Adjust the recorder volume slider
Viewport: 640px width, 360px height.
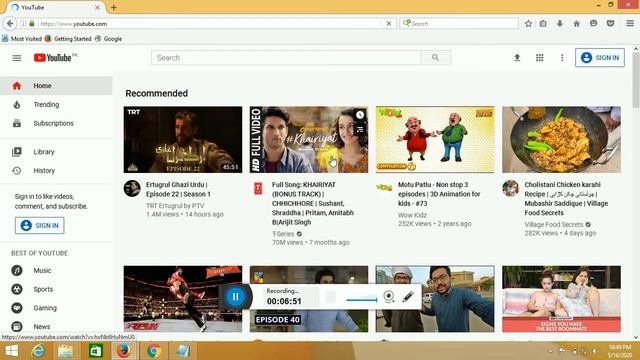tap(362, 300)
